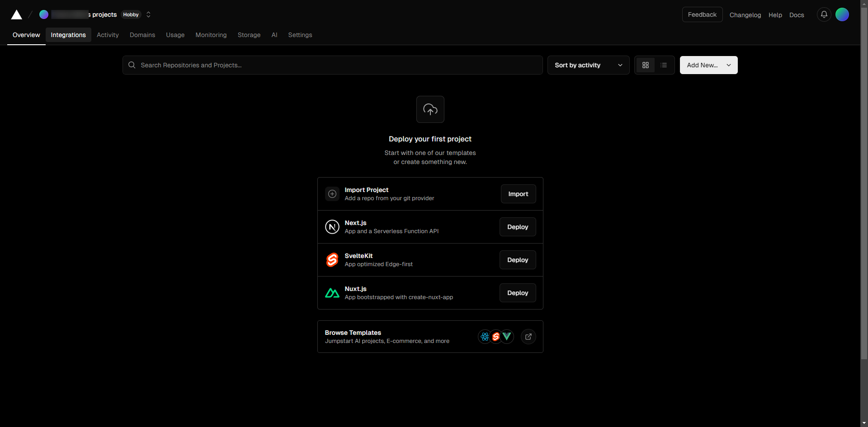This screenshot has width=868, height=427.
Task: Click the Hobby plan badge
Action: click(x=131, y=14)
